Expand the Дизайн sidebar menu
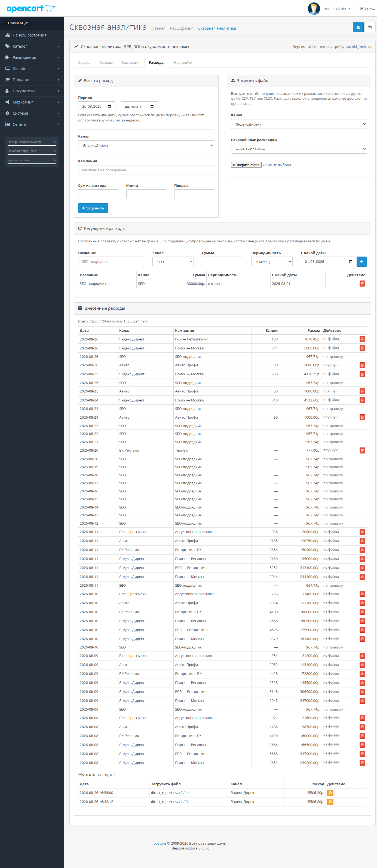 pos(32,68)
